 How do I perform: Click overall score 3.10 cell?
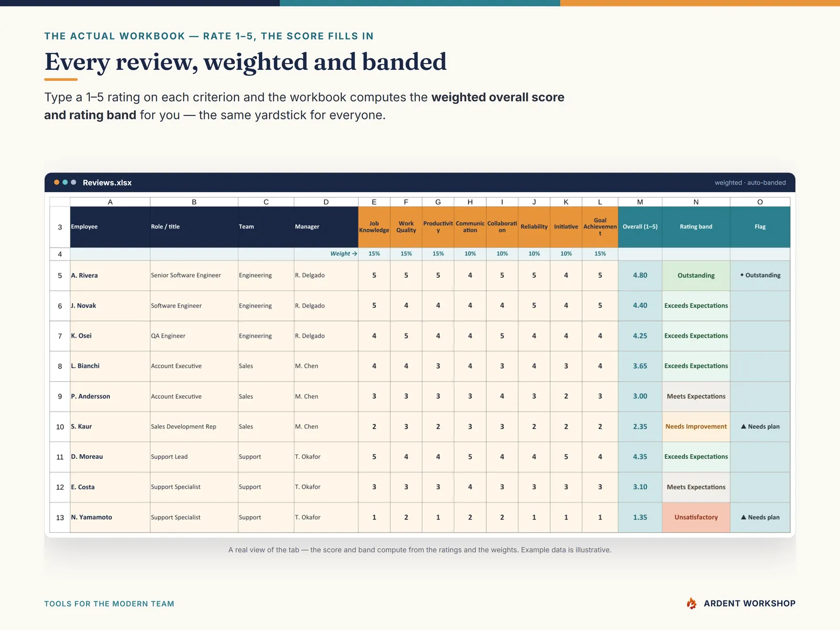pyautogui.click(x=640, y=487)
